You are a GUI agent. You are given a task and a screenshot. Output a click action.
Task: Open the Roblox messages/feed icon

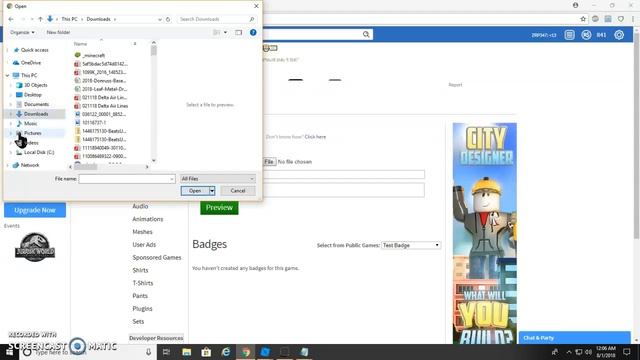[x=569, y=35]
